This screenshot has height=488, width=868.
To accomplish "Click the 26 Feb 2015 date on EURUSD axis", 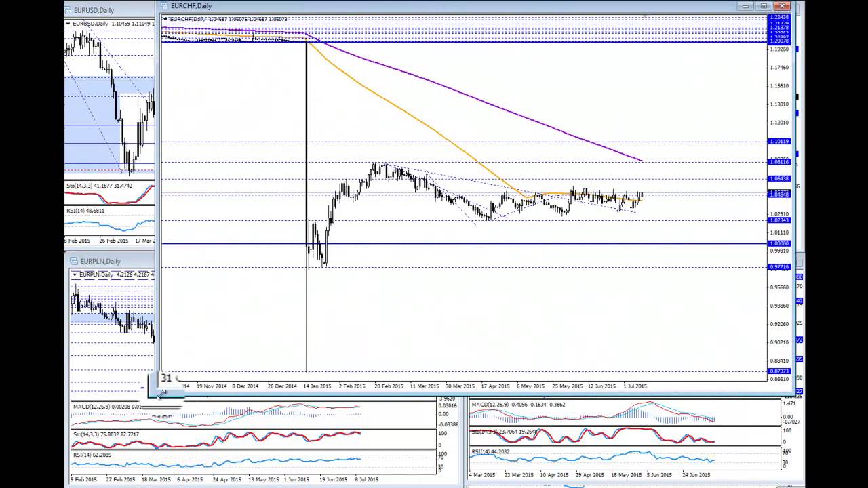I will [x=113, y=241].
